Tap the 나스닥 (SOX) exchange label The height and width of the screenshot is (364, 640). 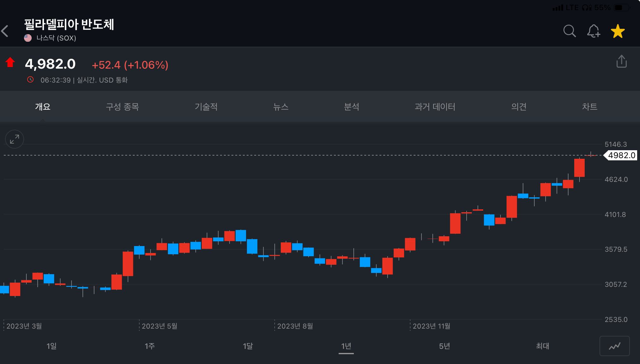point(56,38)
